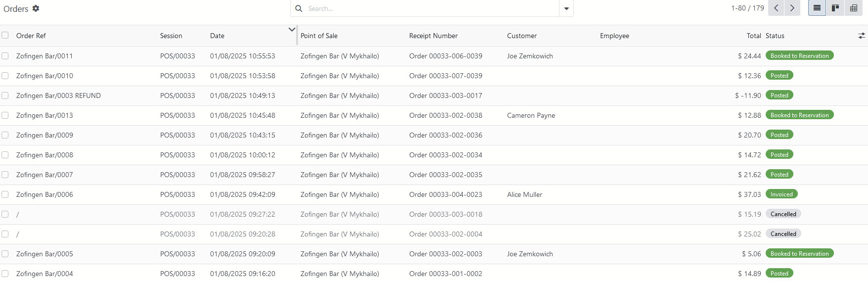
Task: Click the search magnifier icon
Action: click(299, 8)
